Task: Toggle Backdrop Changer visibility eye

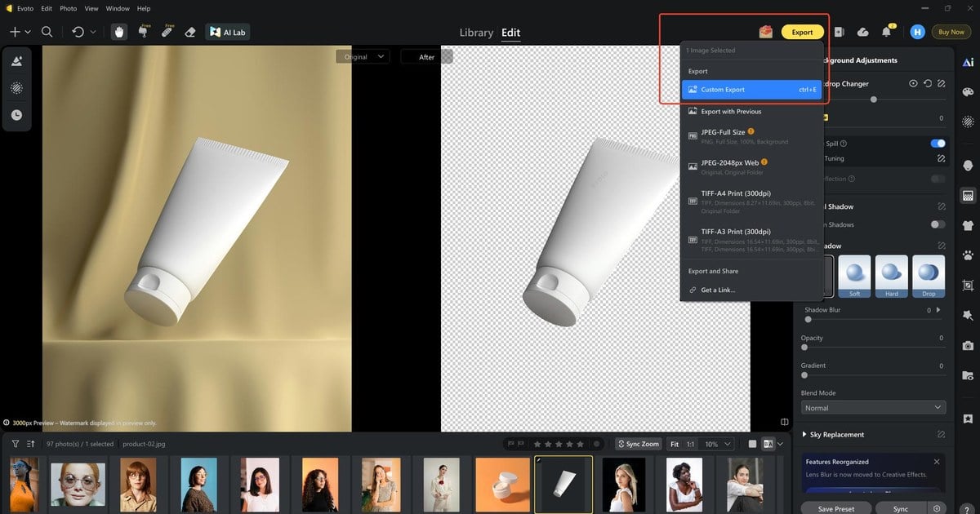Action: point(914,83)
